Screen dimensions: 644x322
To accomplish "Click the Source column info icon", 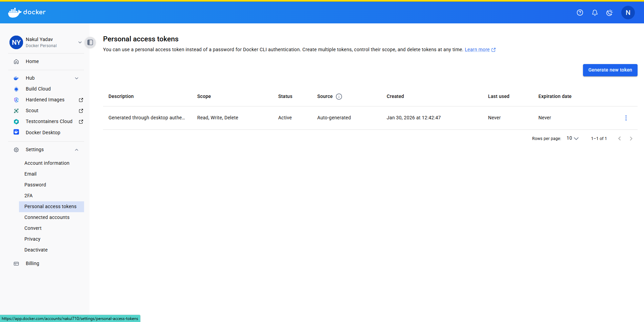I will click(x=339, y=96).
